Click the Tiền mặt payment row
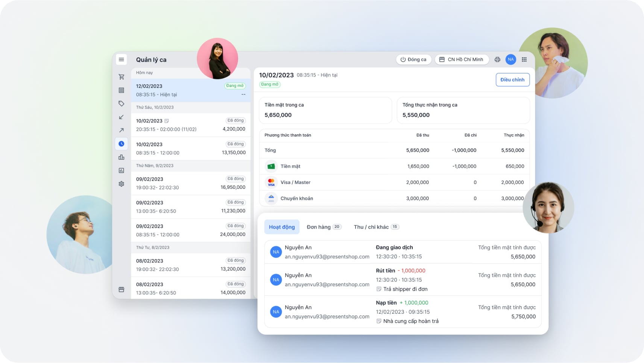The image size is (644, 363). point(394,166)
